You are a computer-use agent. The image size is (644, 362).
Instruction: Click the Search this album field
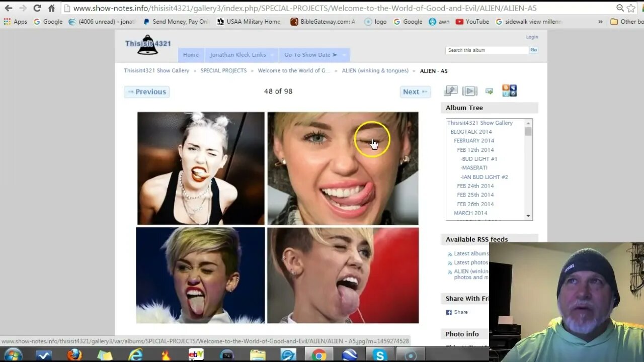coord(487,50)
